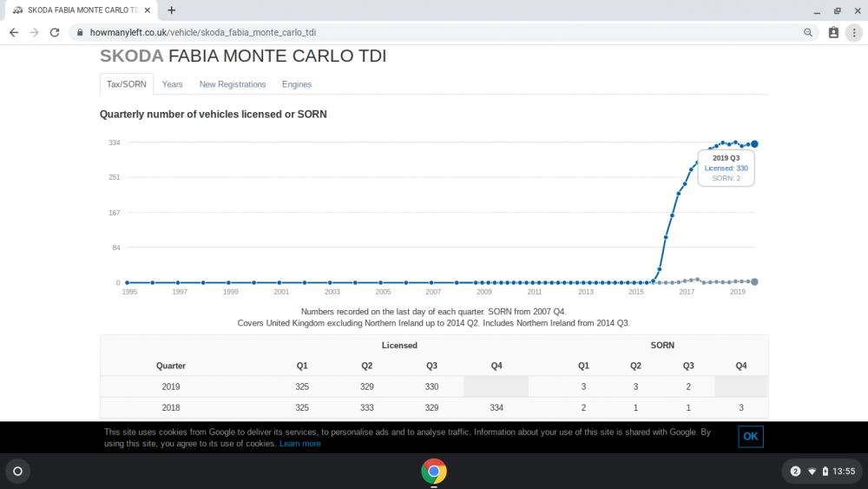Accept cookies with OK button

[x=751, y=436]
